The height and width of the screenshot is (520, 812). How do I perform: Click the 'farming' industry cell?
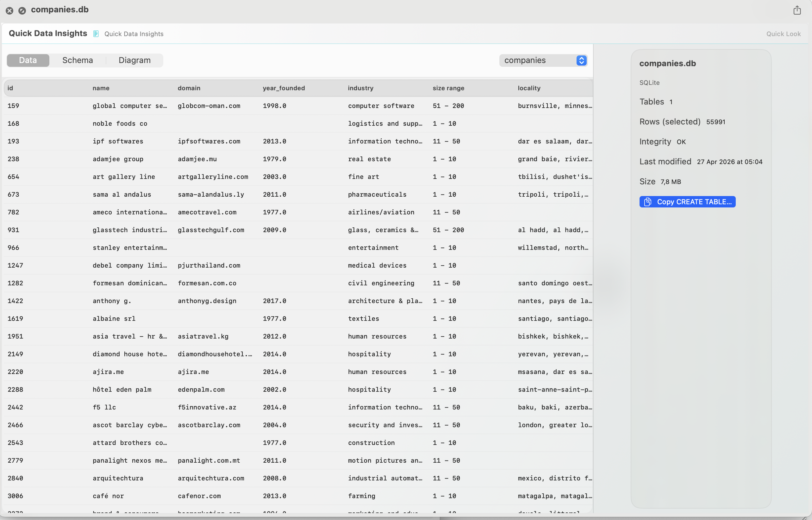tap(361, 496)
